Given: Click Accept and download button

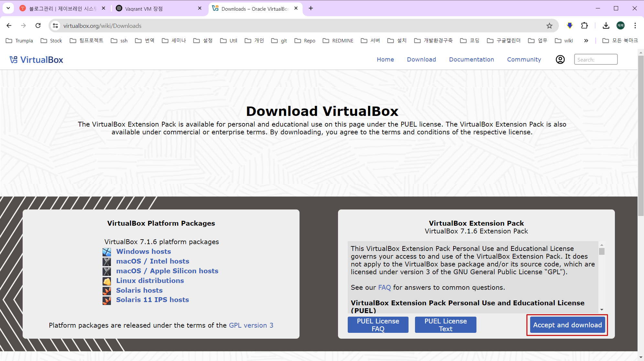Looking at the screenshot, I should pyautogui.click(x=567, y=325).
